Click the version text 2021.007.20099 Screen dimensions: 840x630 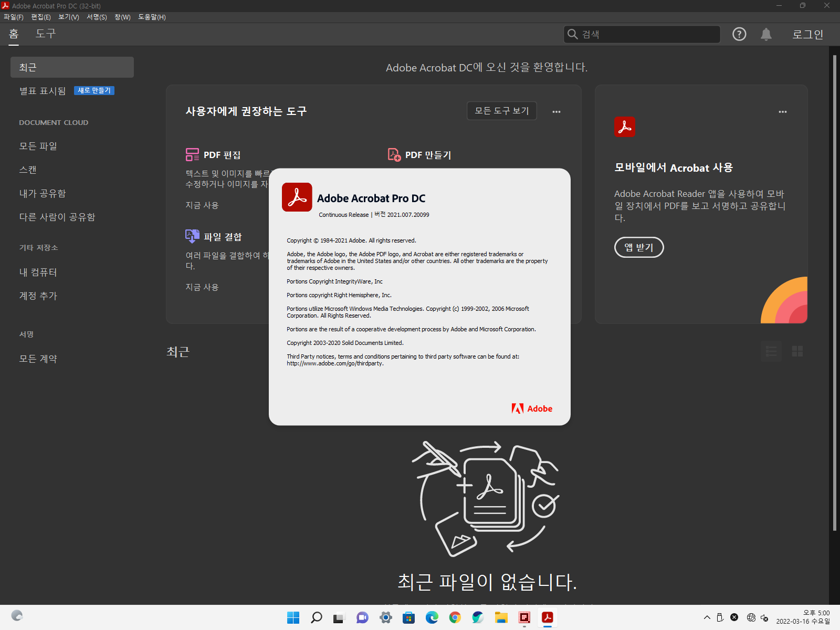pyautogui.click(x=408, y=215)
